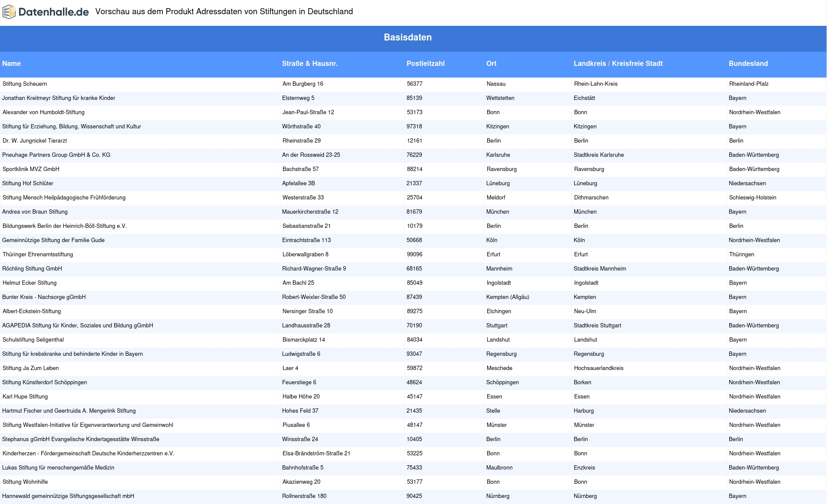
Task: Click Röchling Stiftung GmbH name
Action: point(32,269)
